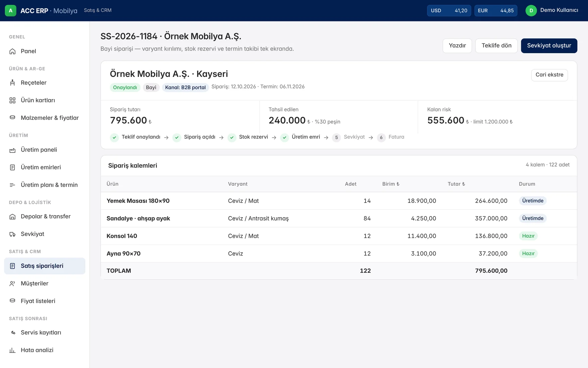Click the Üretimde badge in Yemek Masası row
Screen dimensions: 588x368
coord(533,201)
